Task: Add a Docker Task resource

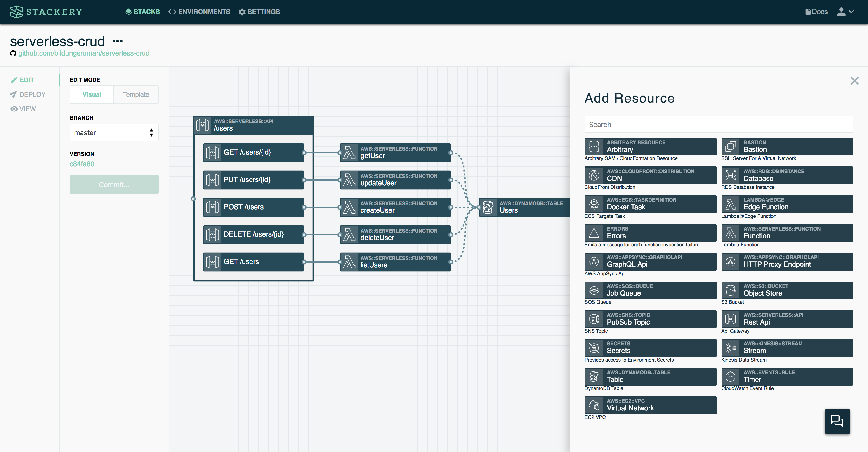Action: [x=650, y=204]
